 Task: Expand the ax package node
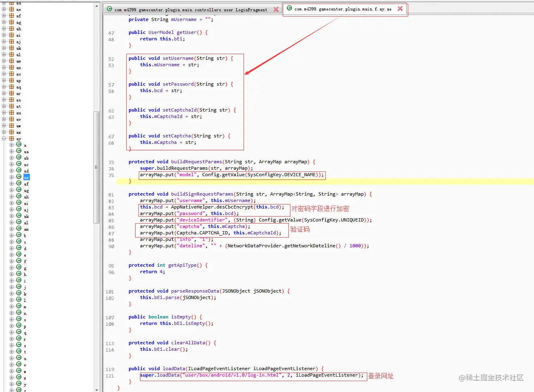point(4,132)
